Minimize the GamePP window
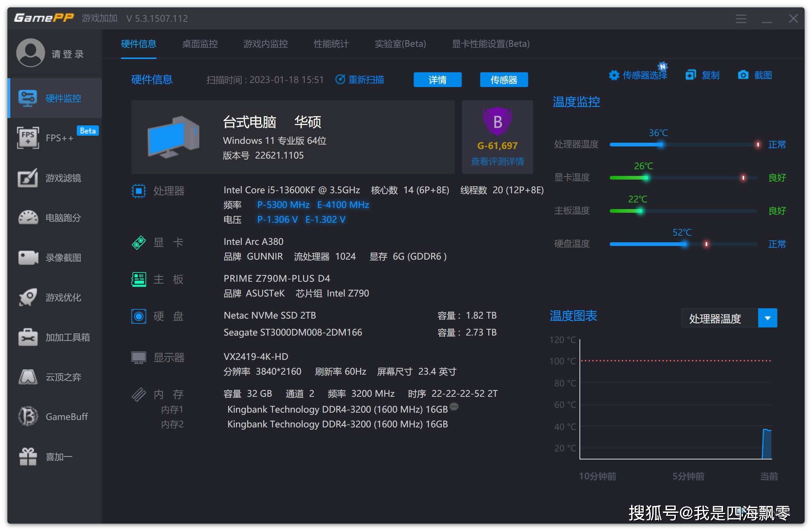Screen dimensions: 812x531 pos(767,18)
